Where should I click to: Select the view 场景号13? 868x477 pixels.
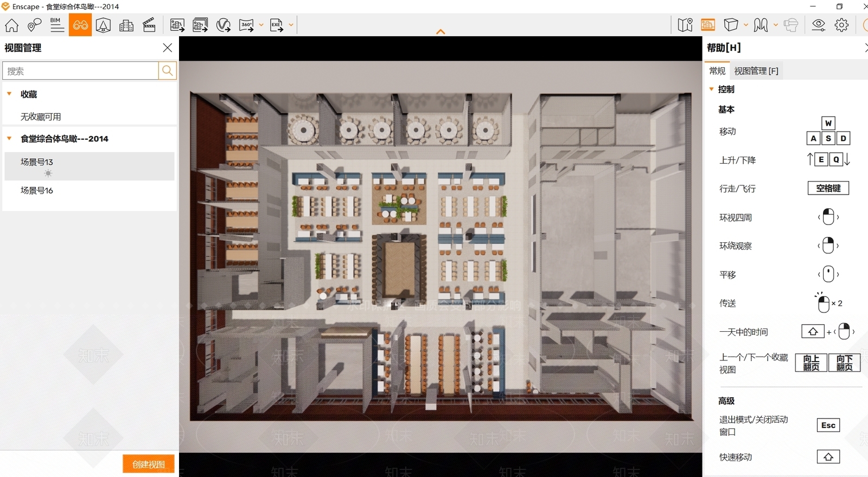tap(90, 166)
